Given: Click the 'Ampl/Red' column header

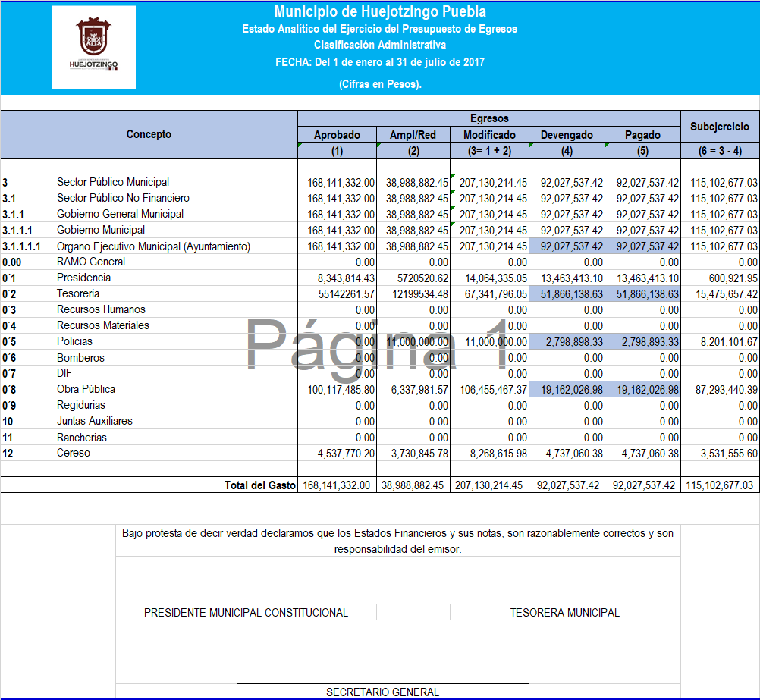Looking at the screenshot, I should (413, 135).
